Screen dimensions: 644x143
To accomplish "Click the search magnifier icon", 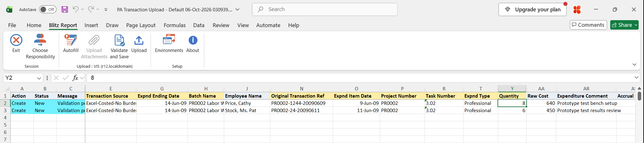I will tap(260, 9).
